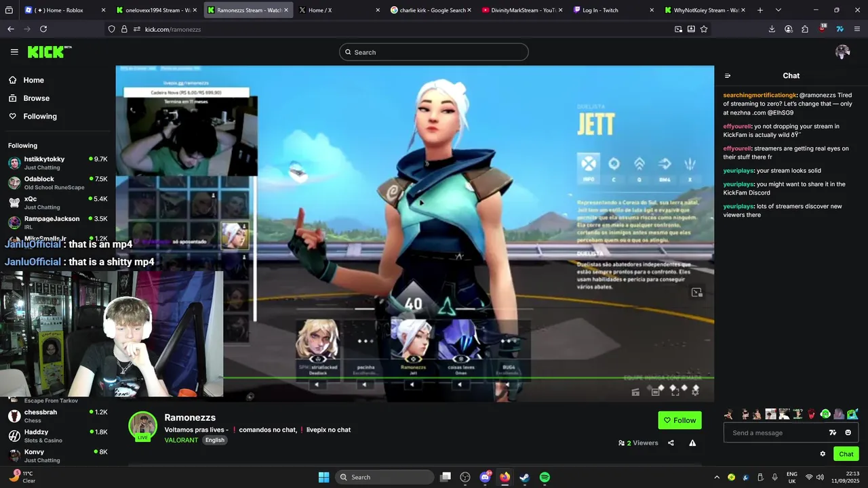Image resolution: width=868 pixels, height=488 pixels.
Task: Switch to charlie kirk Google Search tab
Action: coord(430,10)
